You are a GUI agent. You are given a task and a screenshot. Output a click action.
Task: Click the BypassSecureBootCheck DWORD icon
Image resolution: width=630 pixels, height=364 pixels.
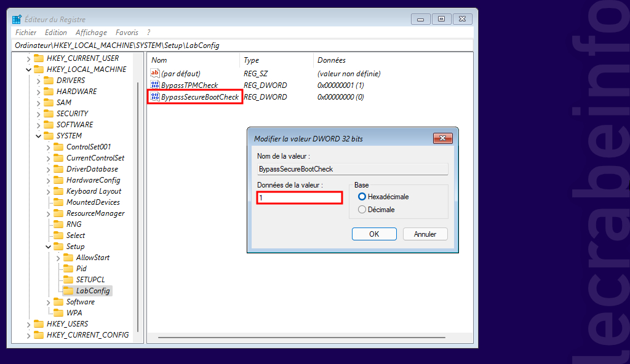155,97
